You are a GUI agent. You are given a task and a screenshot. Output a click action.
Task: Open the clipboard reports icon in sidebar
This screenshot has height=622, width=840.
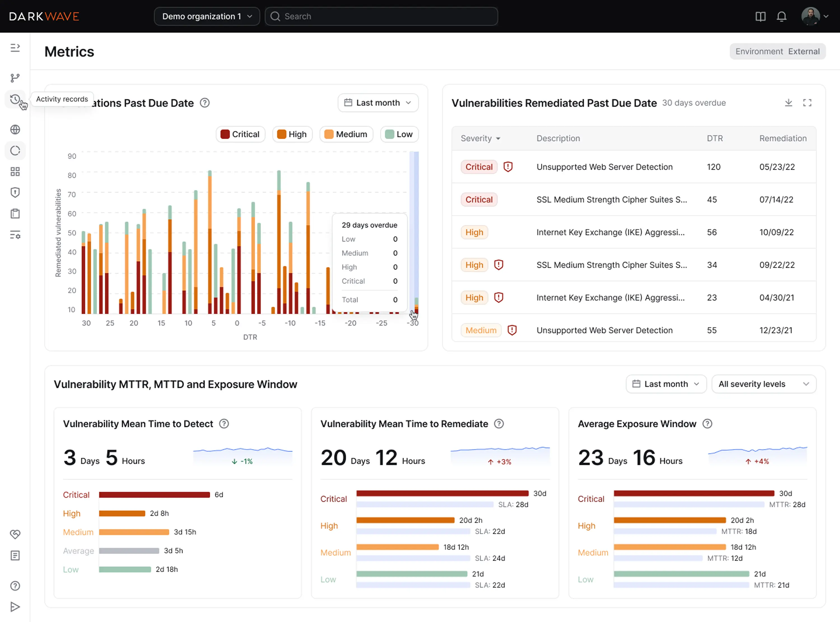15,213
